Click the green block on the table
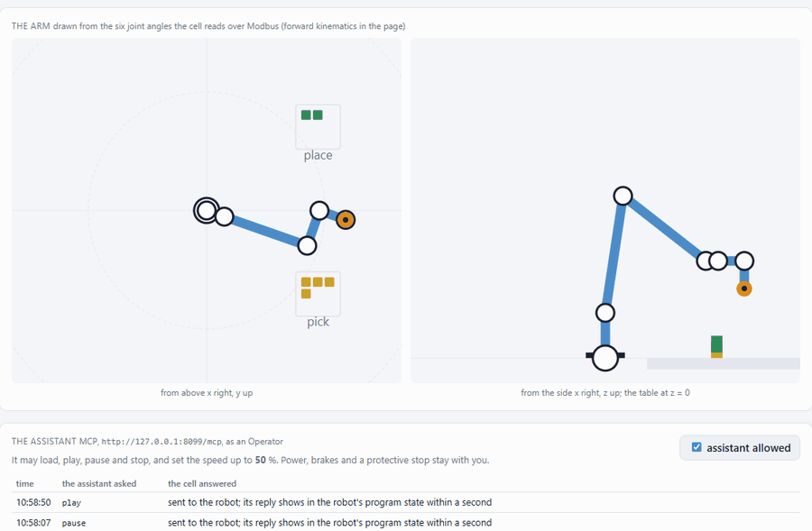This screenshot has width=812, height=531. tap(716, 344)
